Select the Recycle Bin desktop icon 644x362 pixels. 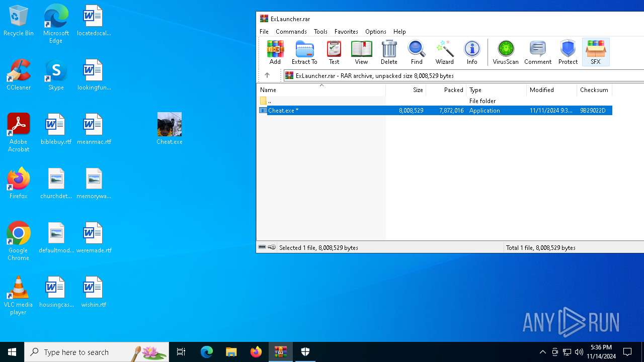[x=19, y=21]
